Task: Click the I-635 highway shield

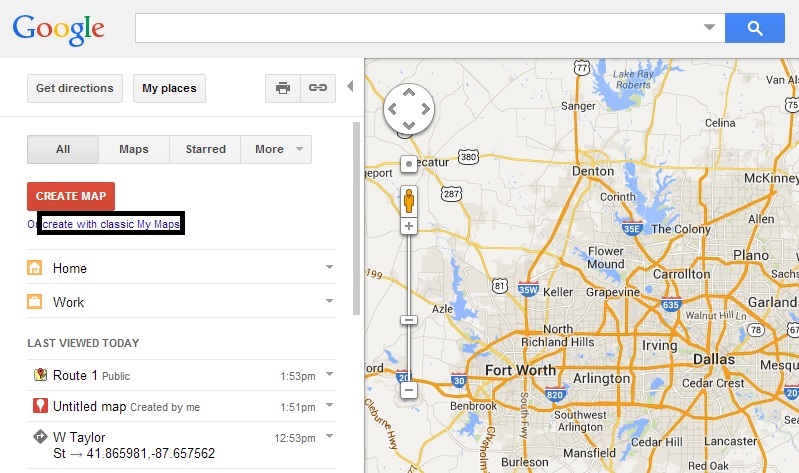Action: (x=671, y=304)
